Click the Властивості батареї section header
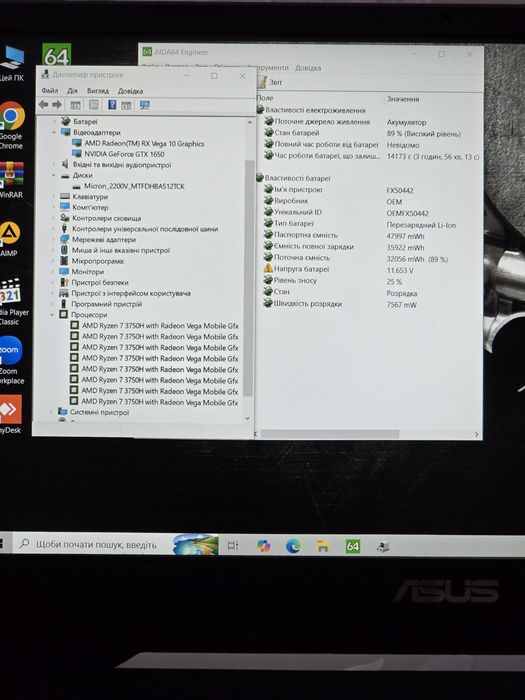 (x=298, y=178)
